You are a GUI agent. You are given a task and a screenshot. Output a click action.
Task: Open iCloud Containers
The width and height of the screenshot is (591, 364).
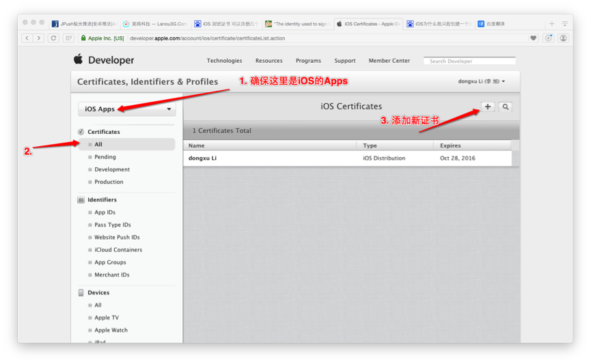118,250
